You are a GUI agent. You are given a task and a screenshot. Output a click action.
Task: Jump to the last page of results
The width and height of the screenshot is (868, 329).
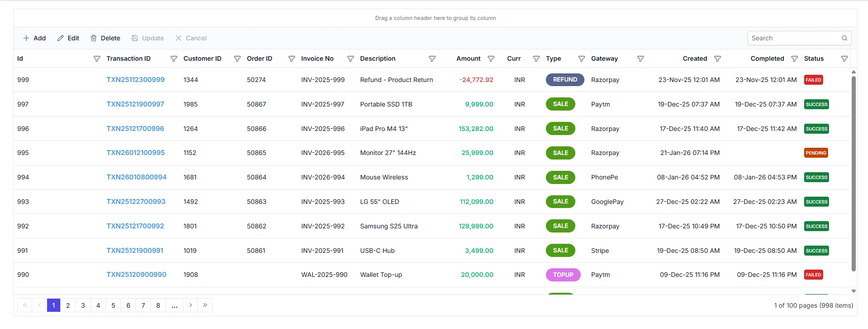point(205,305)
